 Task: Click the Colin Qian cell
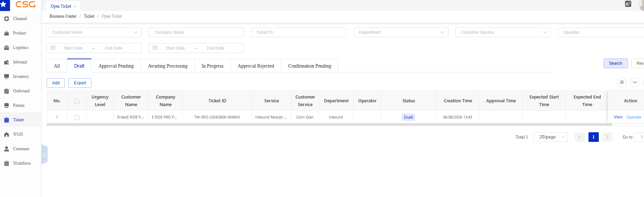pyautogui.click(x=305, y=117)
